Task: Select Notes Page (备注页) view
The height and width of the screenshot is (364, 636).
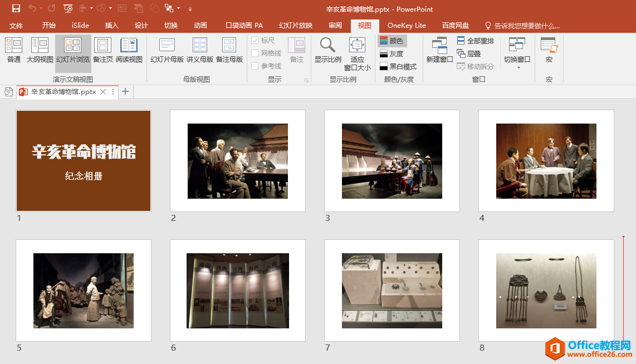Action: click(102, 50)
